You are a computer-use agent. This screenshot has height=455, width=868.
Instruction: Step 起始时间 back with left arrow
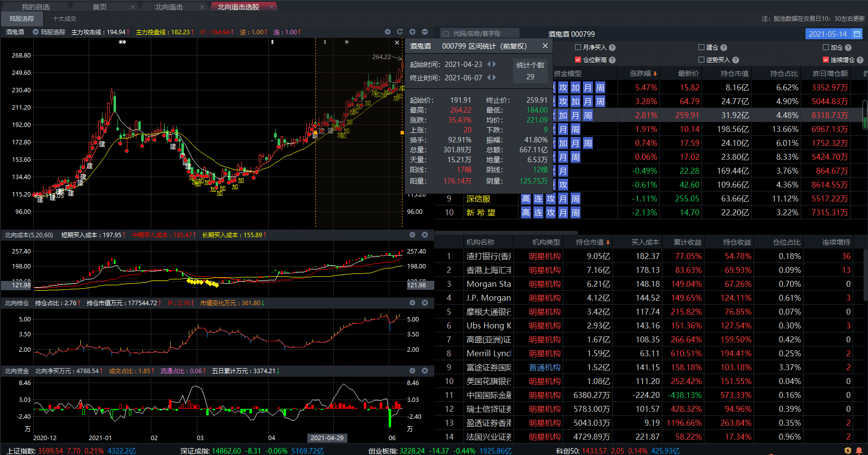[x=489, y=65]
